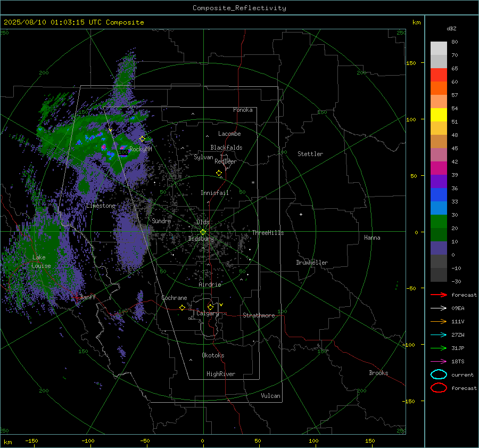Click the Brooks city label
This screenshot has width=479, height=448.
tap(378, 373)
